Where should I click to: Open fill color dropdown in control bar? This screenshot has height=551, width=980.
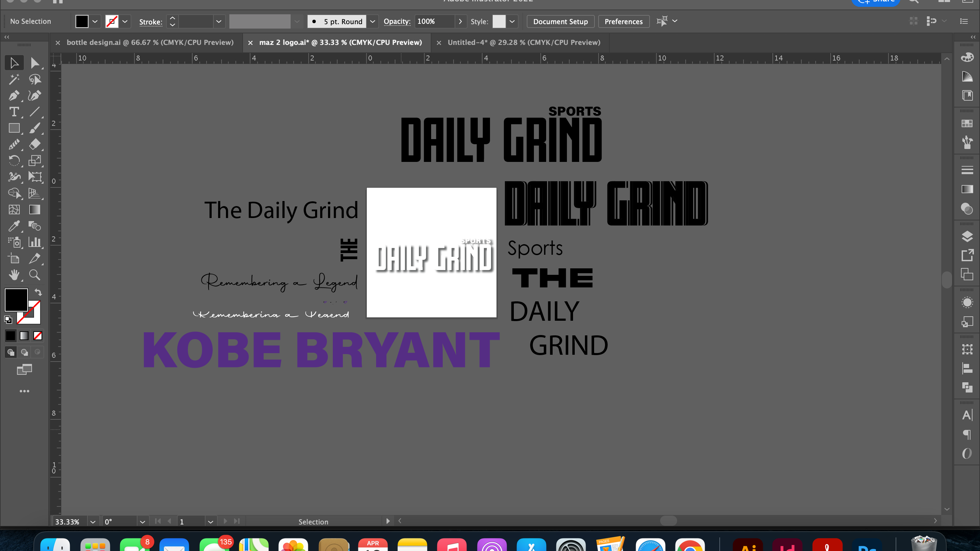(95, 21)
